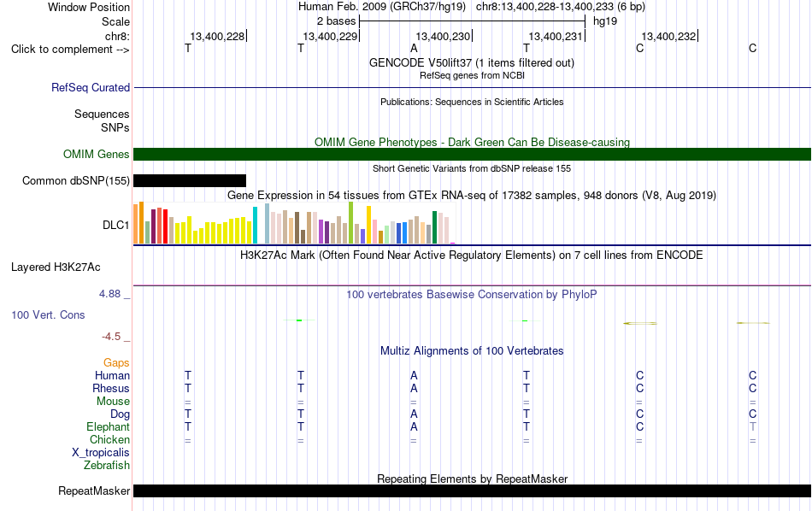The width and height of the screenshot is (812, 511).
Task: Click the chr8:13,400,228-13,400,233 position text
Action: coord(561,7)
